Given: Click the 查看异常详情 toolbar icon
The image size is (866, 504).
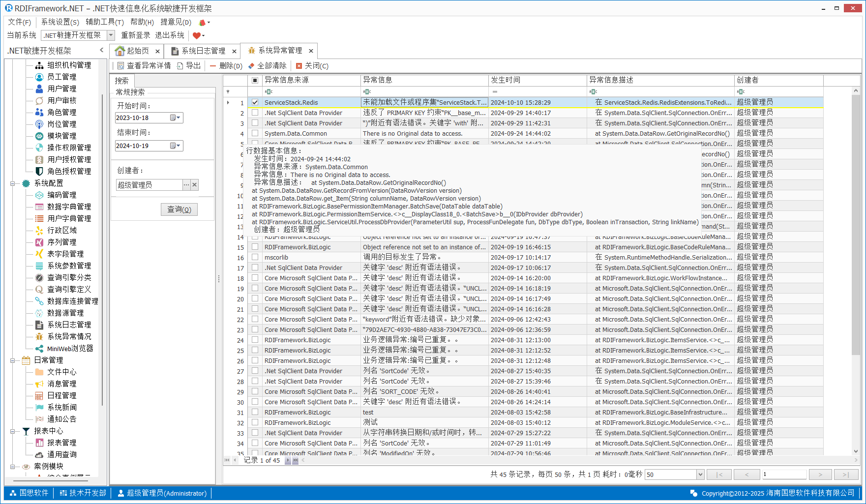Looking at the screenshot, I should pos(120,66).
